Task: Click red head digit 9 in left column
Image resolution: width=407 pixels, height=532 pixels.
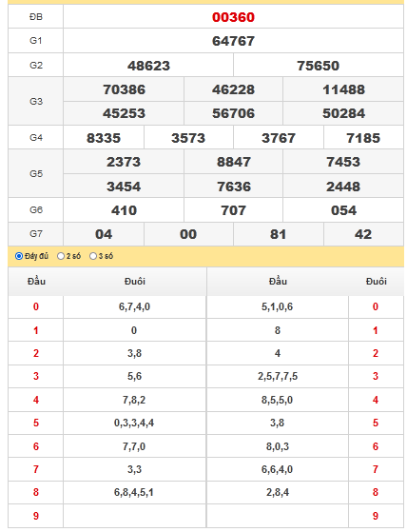Action: click(x=36, y=516)
